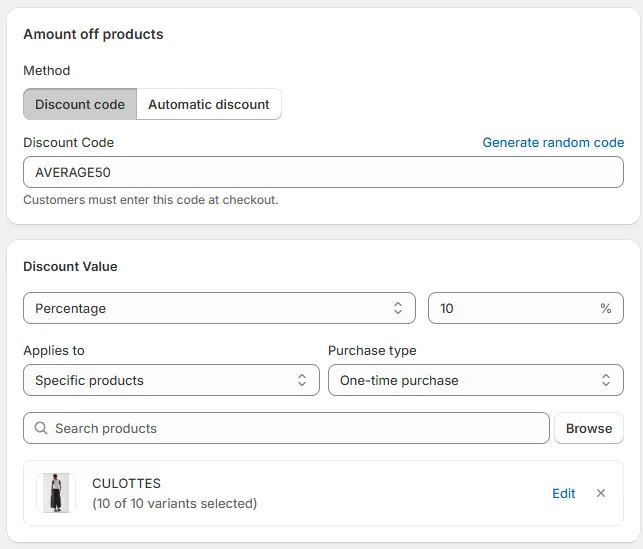Focus the AVERAGE50 discount code field
Image resolution: width=643 pixels, height=549 pixels.
(x=323, y=172)
